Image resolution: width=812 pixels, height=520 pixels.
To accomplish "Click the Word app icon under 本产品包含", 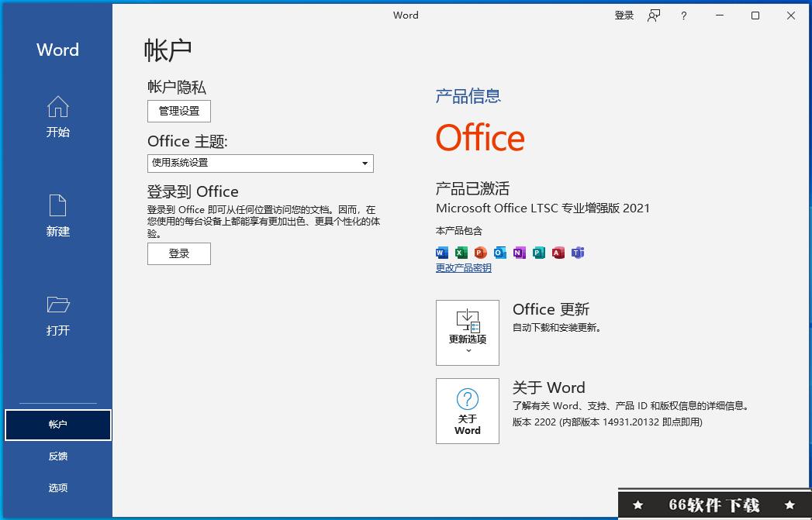I will (442, 253).
